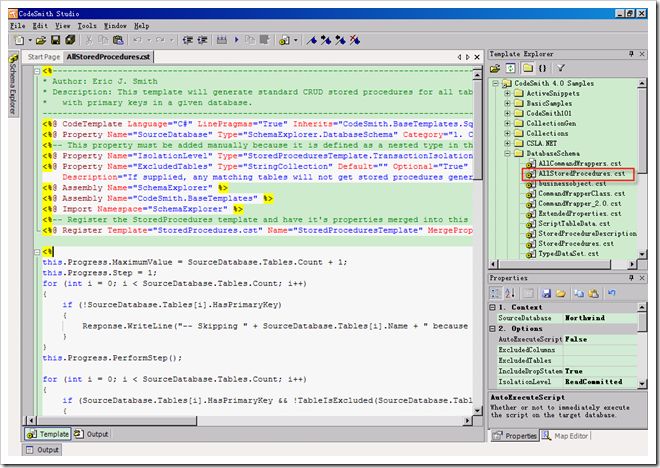The height and width of the screenshot is (468, 660).
Task: Expand the CSLA.NET folder
Action: click(507, 143)
